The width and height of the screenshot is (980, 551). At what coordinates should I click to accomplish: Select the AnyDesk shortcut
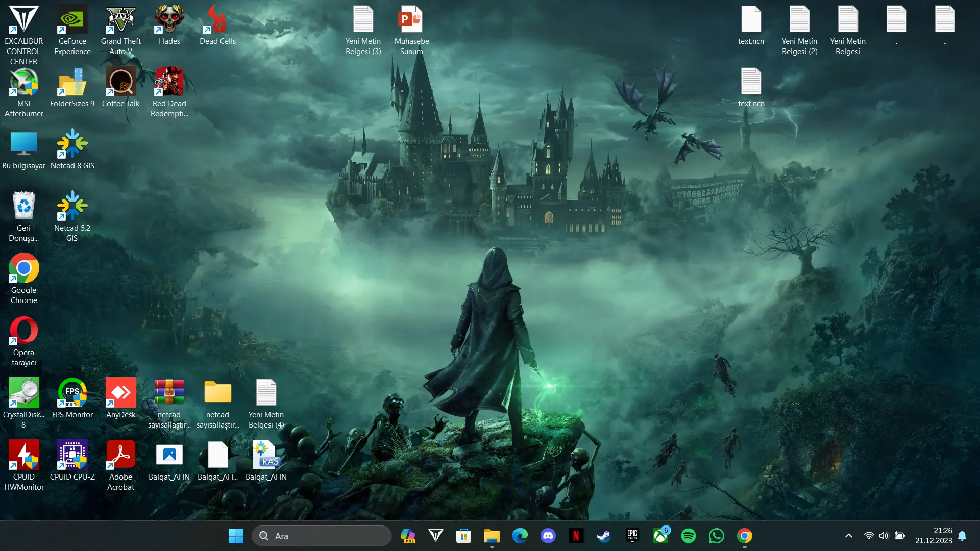[121, 399]
